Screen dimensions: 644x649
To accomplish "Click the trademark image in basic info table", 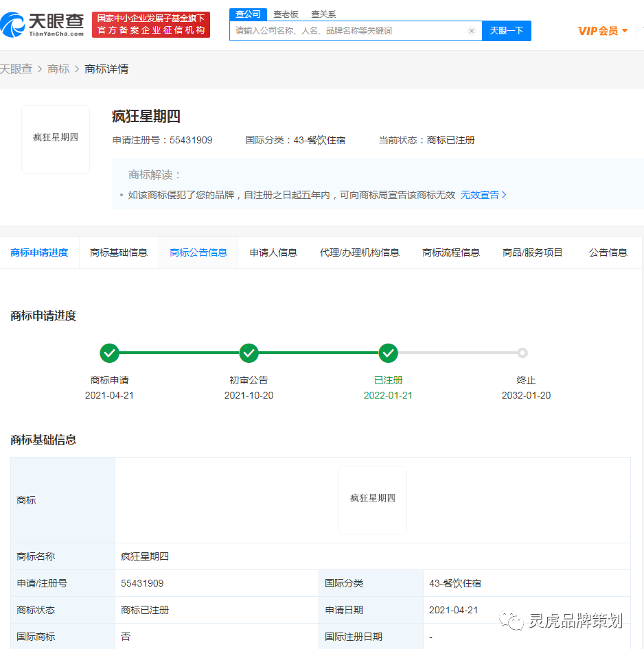I will [x=373, y=499].
